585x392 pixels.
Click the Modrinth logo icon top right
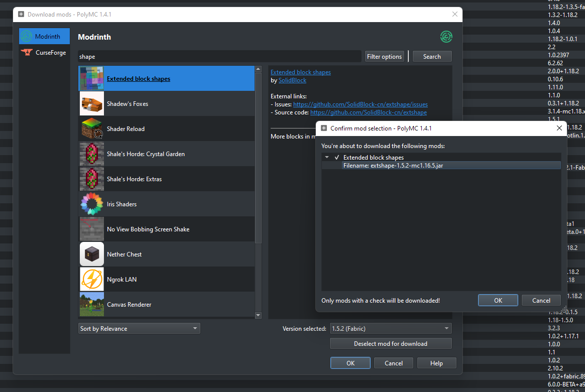tap(446, 37)
